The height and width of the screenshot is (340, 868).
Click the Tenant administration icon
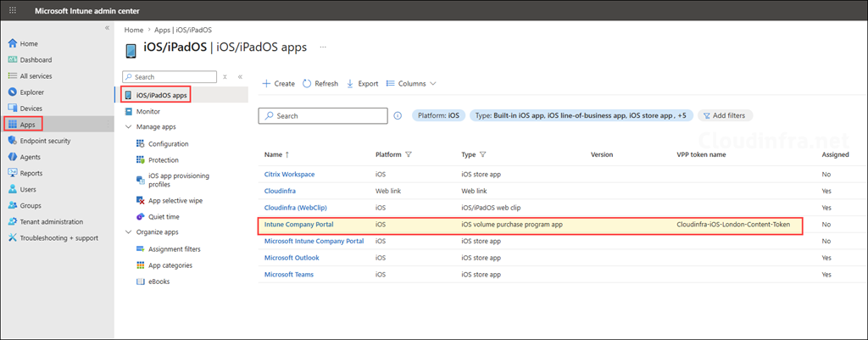(13, 221)
